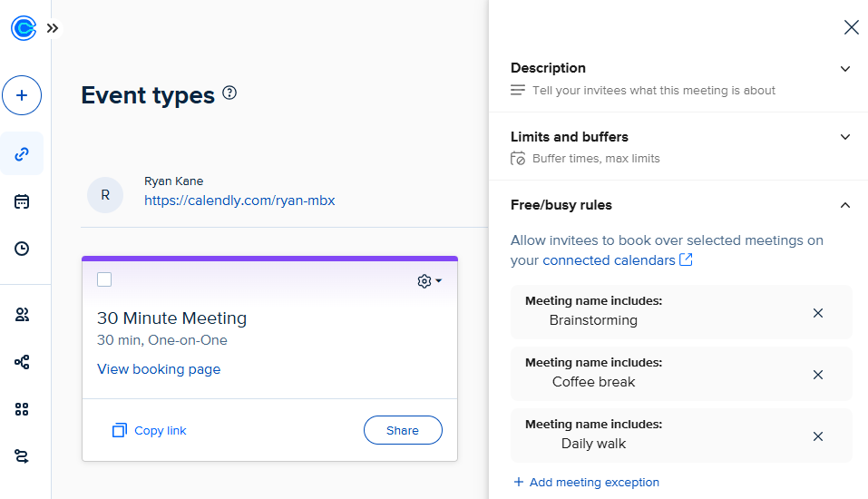The width and height of the screenshot is (868, 499).
Task: Expand the Description section
Action: click(x=845, y=69)
